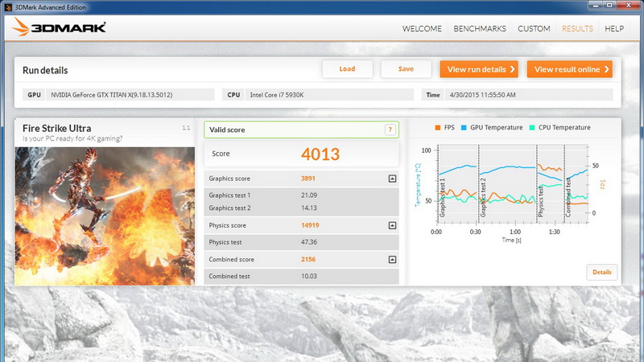644x362 pixels.
Task: Open the Welcome tab
Action: click(422, 29)
